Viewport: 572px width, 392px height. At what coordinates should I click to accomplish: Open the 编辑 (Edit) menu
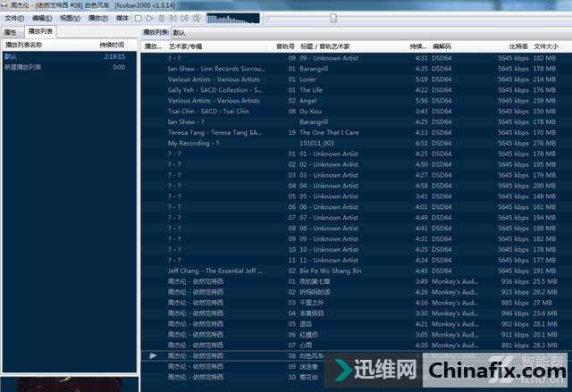(42, 18)
